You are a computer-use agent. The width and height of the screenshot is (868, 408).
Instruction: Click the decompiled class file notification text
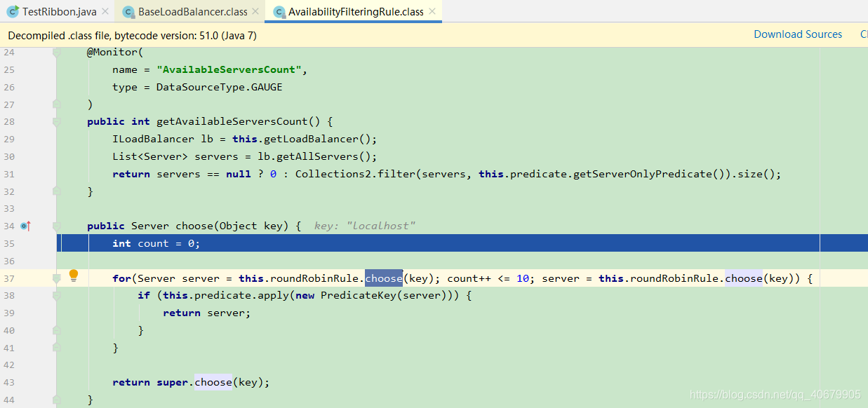[132, 35]
